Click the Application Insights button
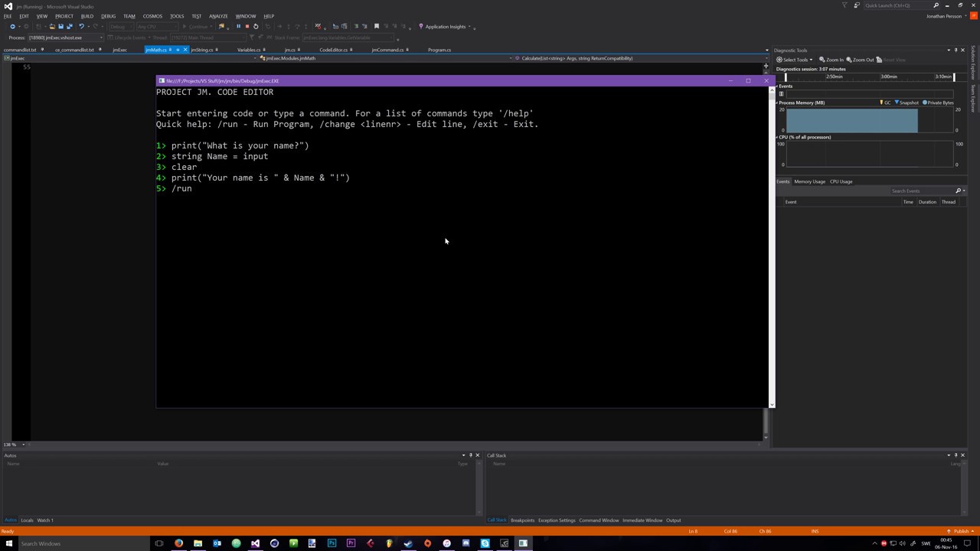Viewport: 980px width, 551px height. [x=444, y=26]
